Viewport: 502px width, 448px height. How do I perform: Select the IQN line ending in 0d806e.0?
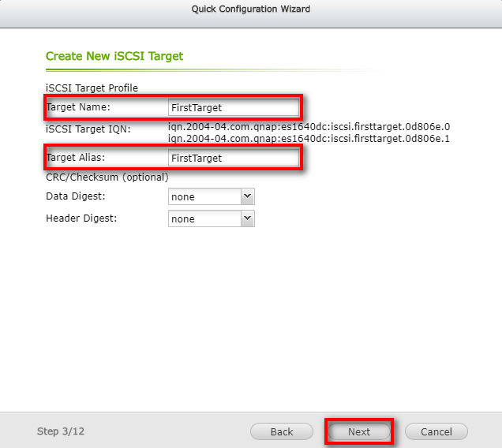pyautogui.click(x=309, y=126)
